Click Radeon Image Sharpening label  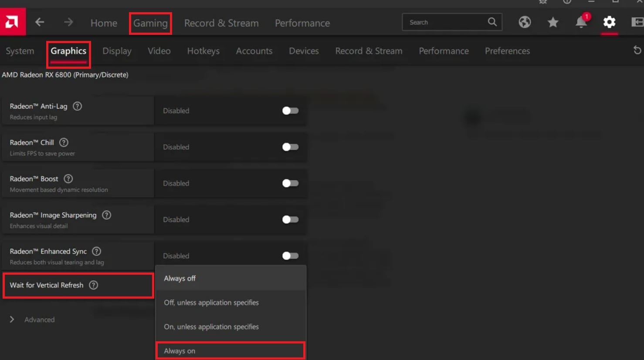point(53,215)
